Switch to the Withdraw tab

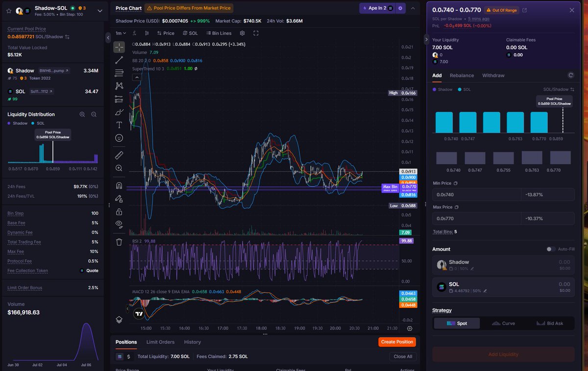[x=493, y=75]
